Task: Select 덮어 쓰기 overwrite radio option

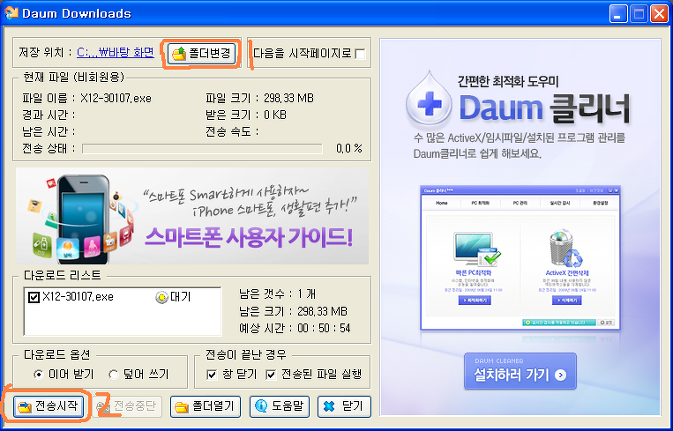Action: pyautogui.click(x=113, y=374)
